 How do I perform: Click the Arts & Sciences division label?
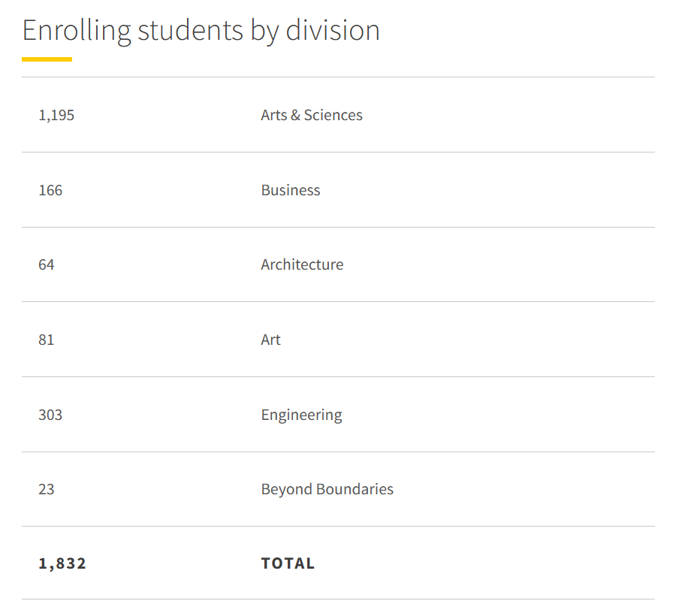[x=311, y=115]
